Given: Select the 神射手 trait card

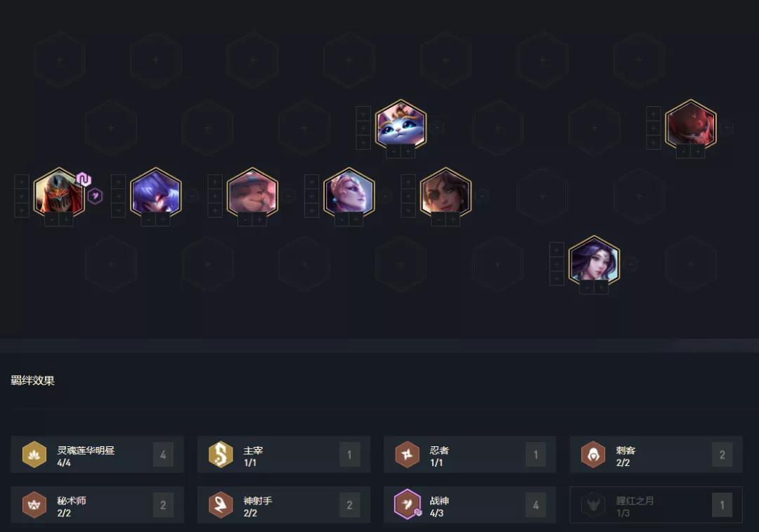Looking at the screenshot, I should click(284, 505).
